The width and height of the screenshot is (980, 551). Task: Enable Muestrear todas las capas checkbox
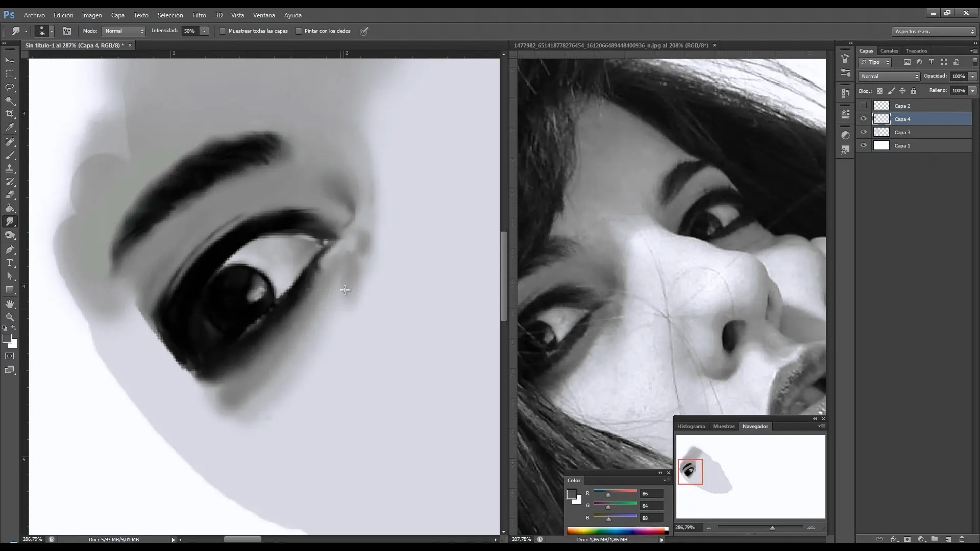[223, 31]
